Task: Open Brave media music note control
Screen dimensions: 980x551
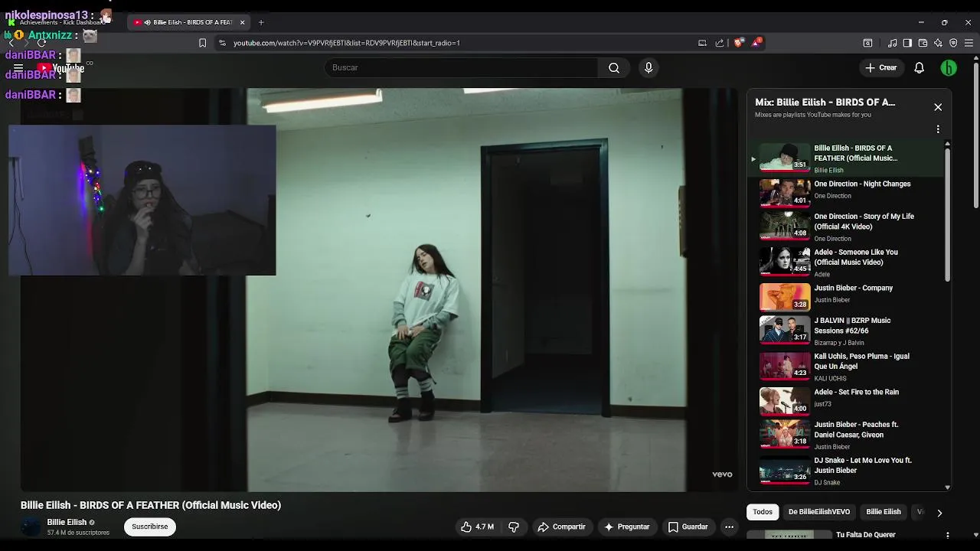Action: point(892,43)
